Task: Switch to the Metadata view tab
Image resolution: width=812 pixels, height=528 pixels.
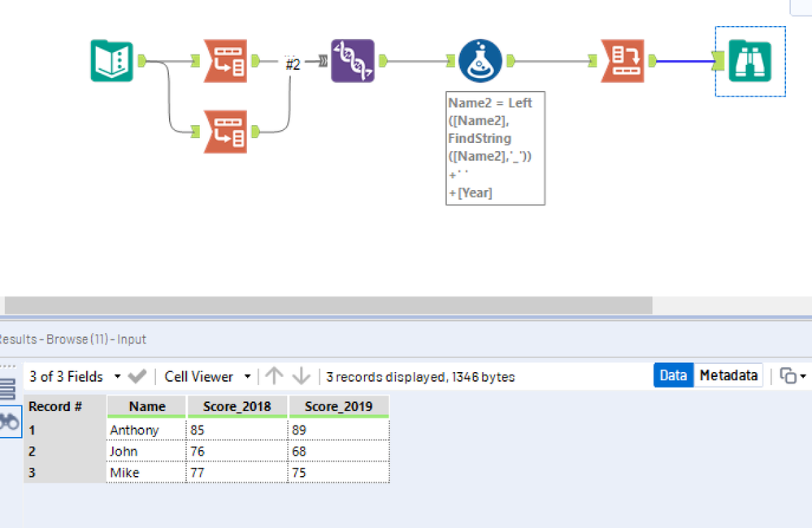Action: pos(728,375)
